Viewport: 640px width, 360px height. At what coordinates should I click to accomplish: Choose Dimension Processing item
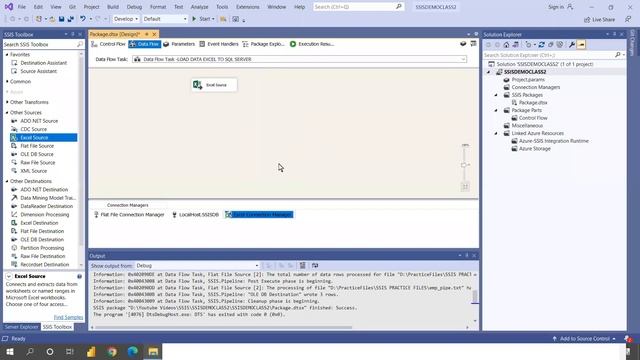point(44,214)
